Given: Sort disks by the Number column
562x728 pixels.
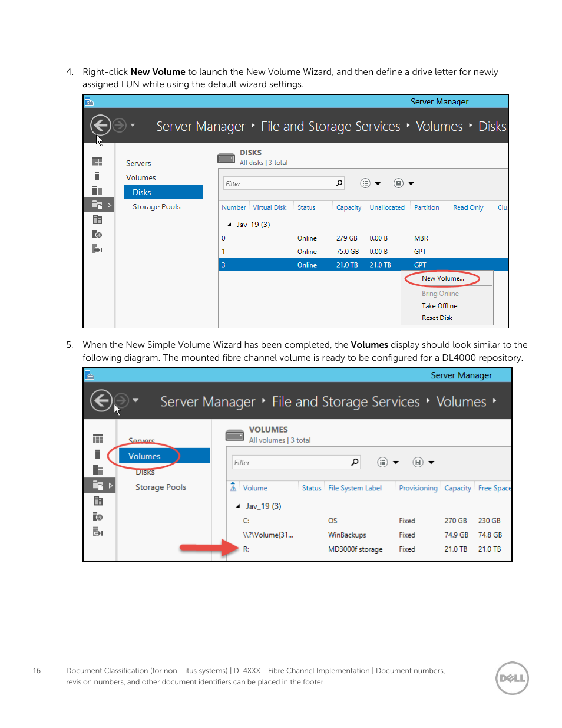Looking at the screenshot, I should coord(234,207).
